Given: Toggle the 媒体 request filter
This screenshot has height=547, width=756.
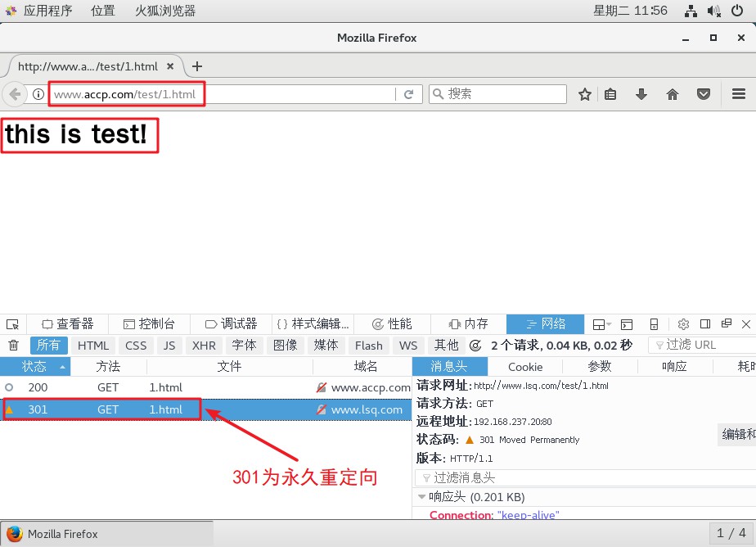Looking at the screenshot, I should pyautogui.click(x=326, y=346).
